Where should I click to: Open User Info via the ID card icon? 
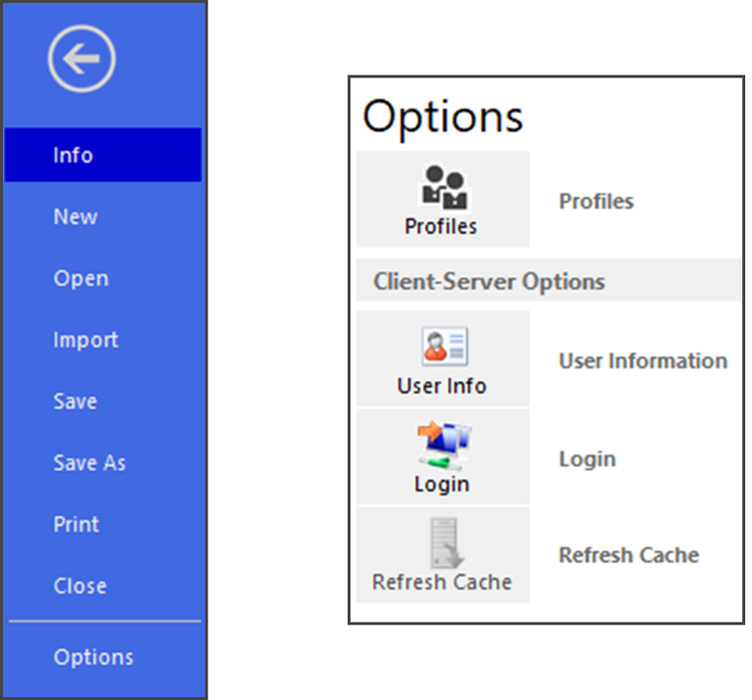[x=443, y=347]
